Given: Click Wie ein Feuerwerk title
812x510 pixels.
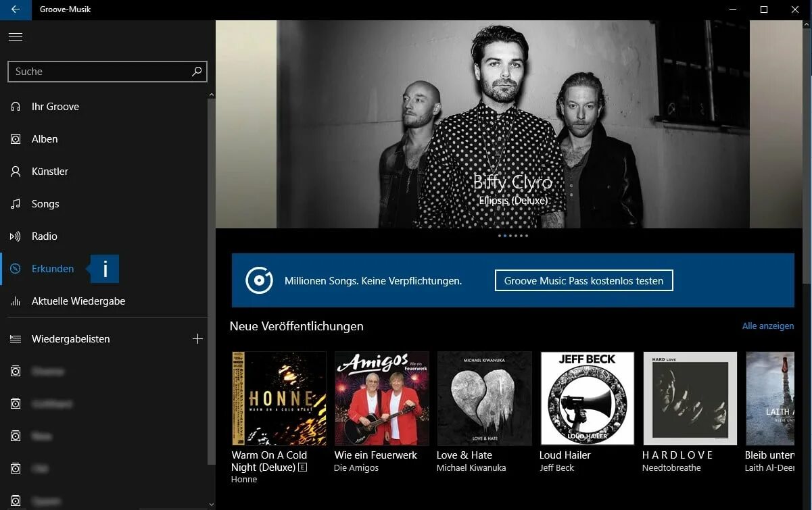Looking at the screenshot, I should (376, 455).
